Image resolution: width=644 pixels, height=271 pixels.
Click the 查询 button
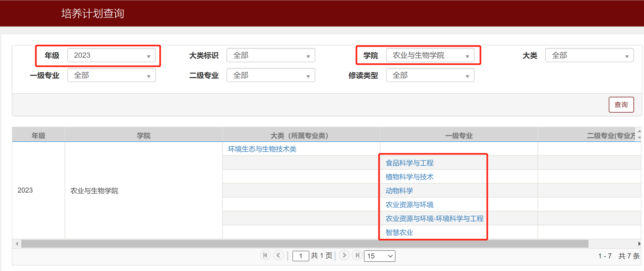coord(621,104)
